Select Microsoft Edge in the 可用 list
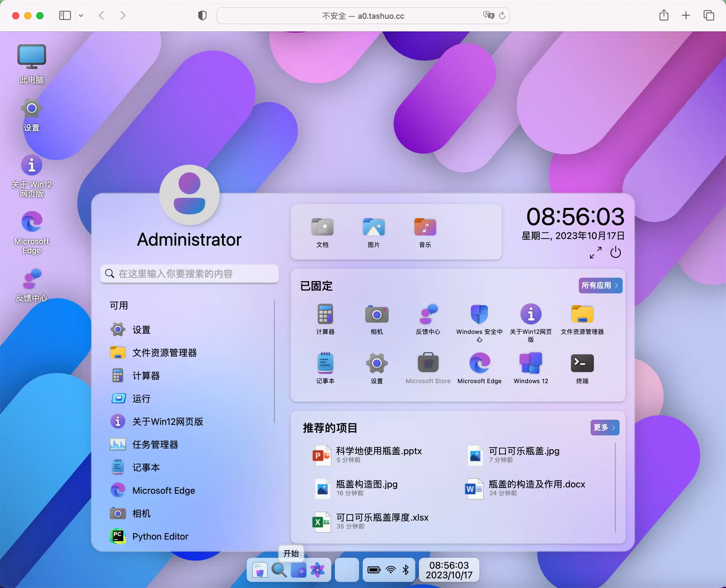 point(190,491)
